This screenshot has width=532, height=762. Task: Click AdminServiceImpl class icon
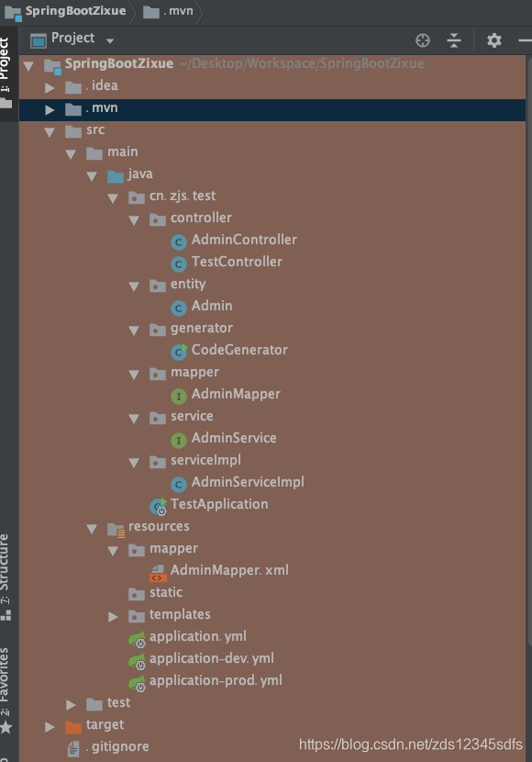pos(179,484)
